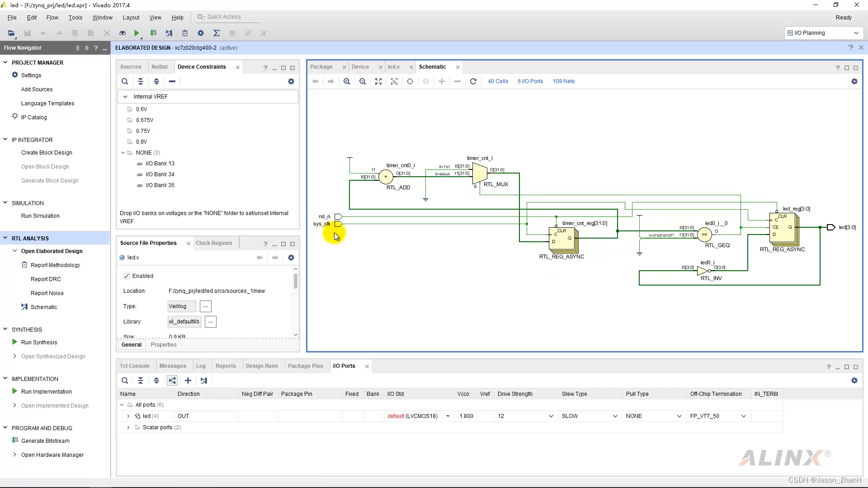Zoom in on the schematic view
Viewport: 868px width, 488px height.
pos(347,81)
